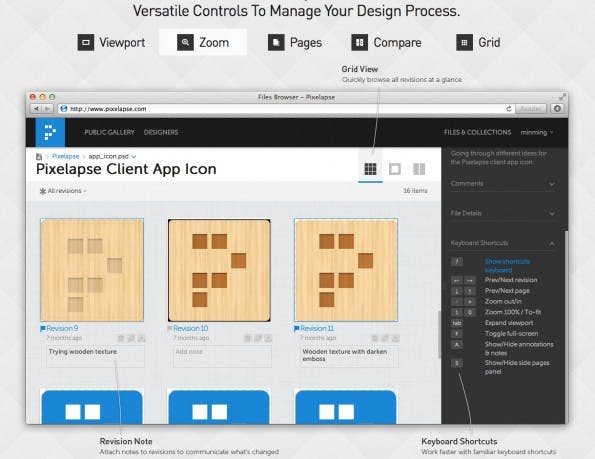Screen dimensions: 595x459
Task: Select the Zoom feature tab
Action: [203, 42]
